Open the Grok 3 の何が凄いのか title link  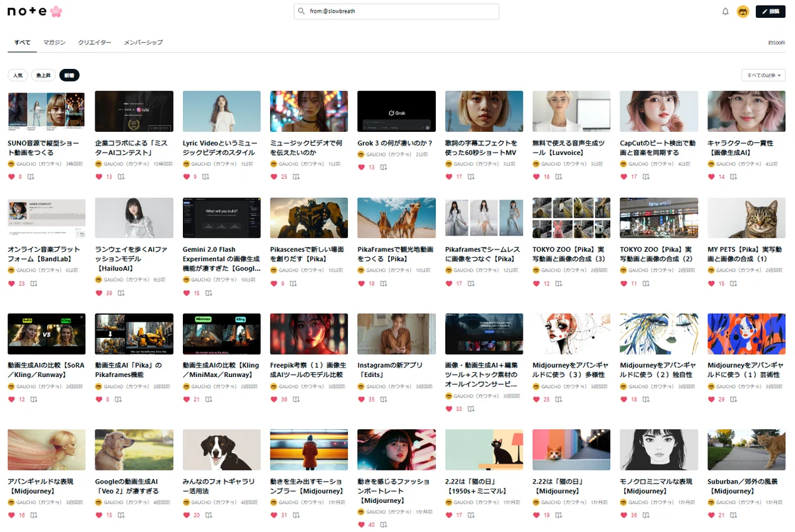coord(395,143)
